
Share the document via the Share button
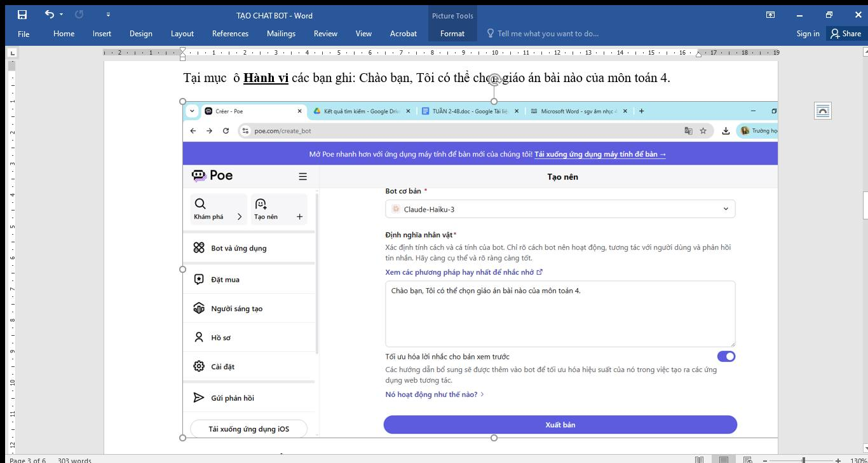[x=846, y=34]
